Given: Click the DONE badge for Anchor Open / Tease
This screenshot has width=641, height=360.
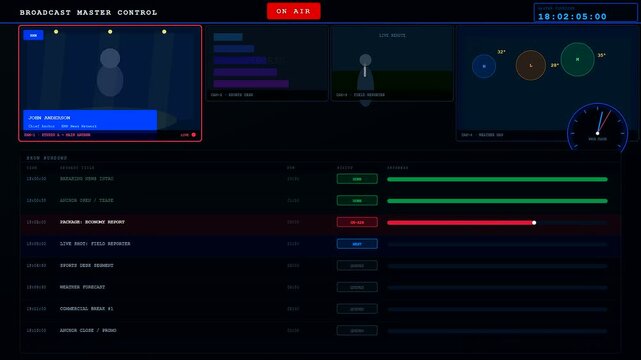Looking at the screenshot, I should [357, 201].
